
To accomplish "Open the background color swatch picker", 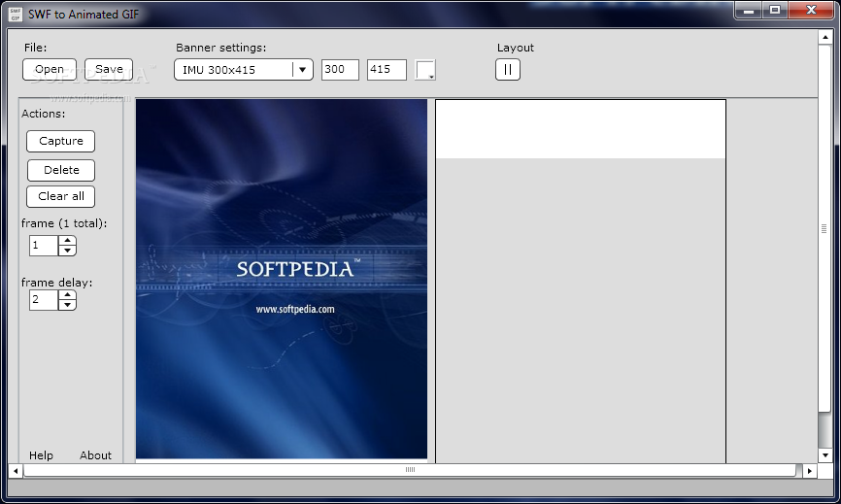I will click(425, 70).
